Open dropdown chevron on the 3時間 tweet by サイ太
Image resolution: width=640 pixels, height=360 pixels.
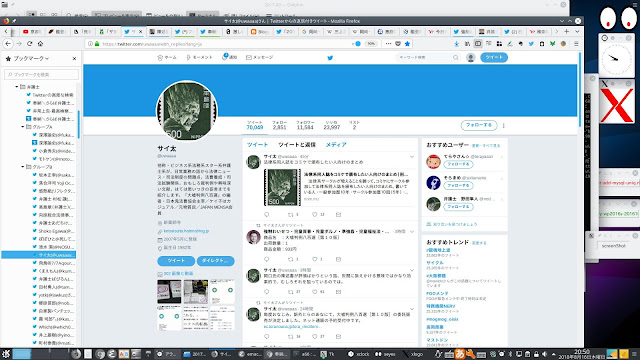pos(412,270)
